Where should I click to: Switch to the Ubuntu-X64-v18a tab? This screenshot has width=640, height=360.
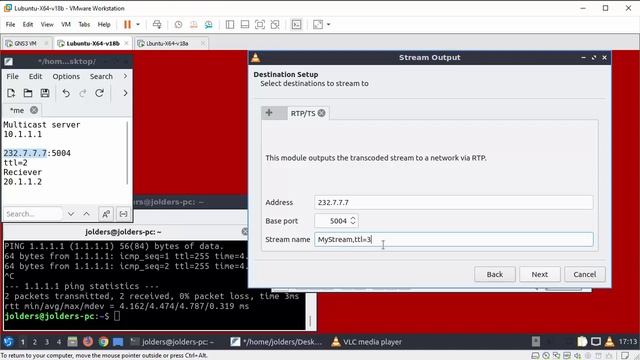coord(167,43)
